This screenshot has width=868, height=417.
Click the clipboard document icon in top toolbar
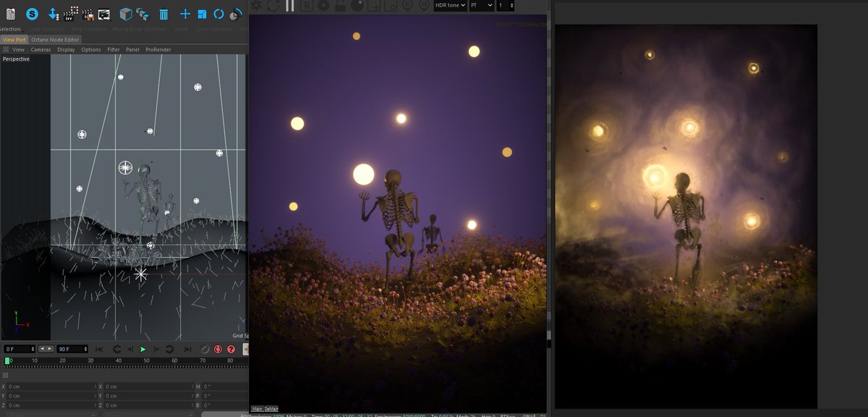(x=11, y=13)
